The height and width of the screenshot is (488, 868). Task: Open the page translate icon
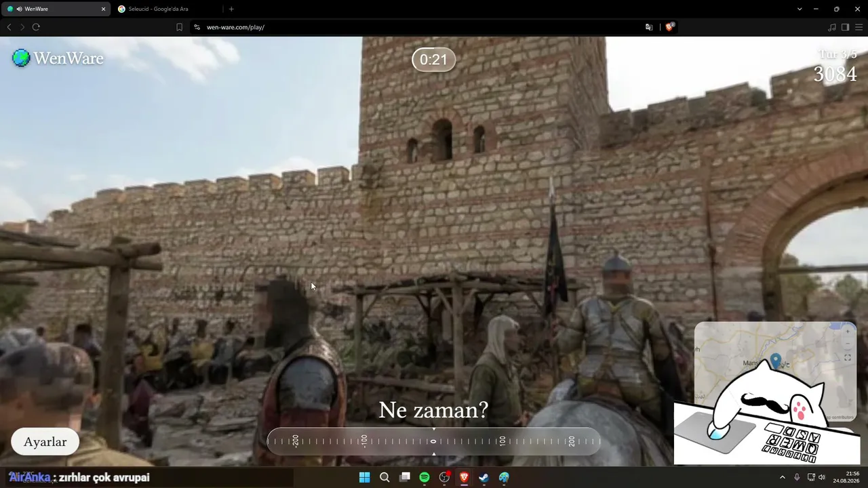pos(649,27)
